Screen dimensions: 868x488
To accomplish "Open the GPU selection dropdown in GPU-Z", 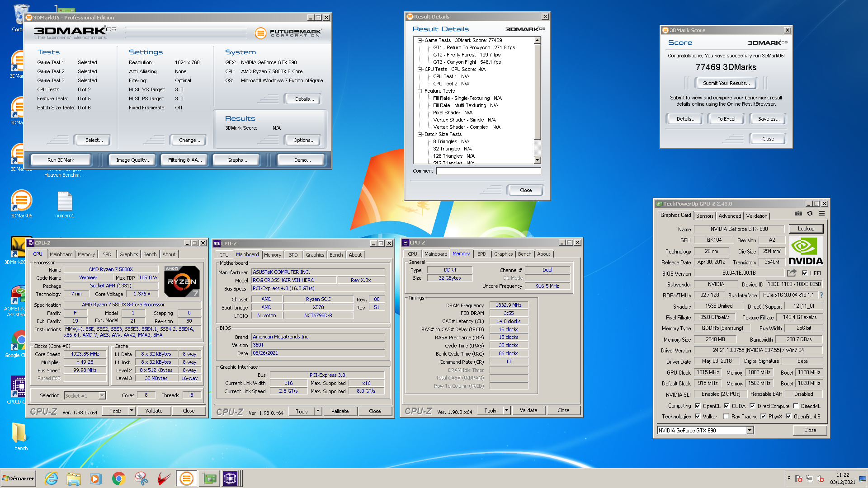I will pos(750,430).
